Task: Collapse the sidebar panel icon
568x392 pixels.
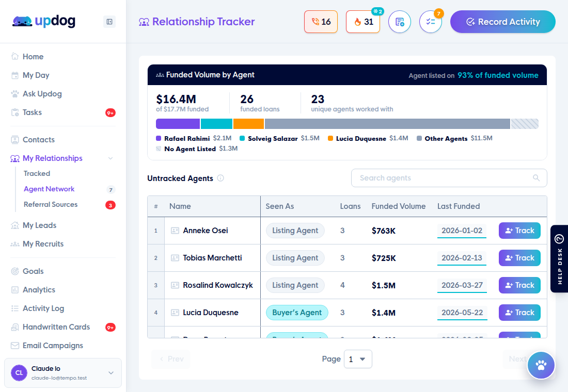Action: point(109,22)
